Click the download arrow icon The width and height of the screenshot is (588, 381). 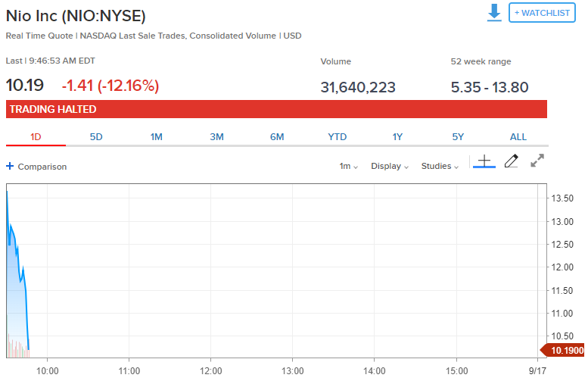click(x=494, y=12)
